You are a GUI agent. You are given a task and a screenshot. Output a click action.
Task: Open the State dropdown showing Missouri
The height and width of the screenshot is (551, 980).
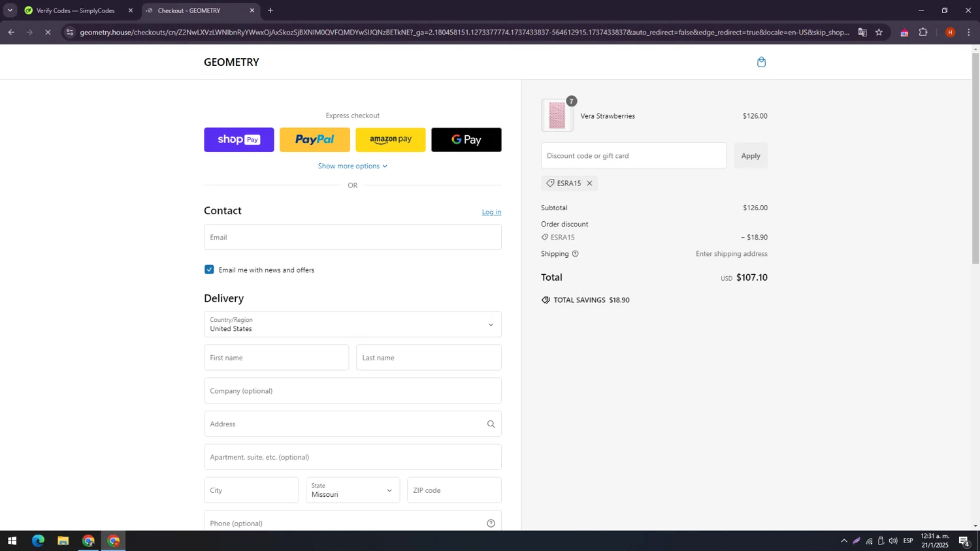pos(352,490)
